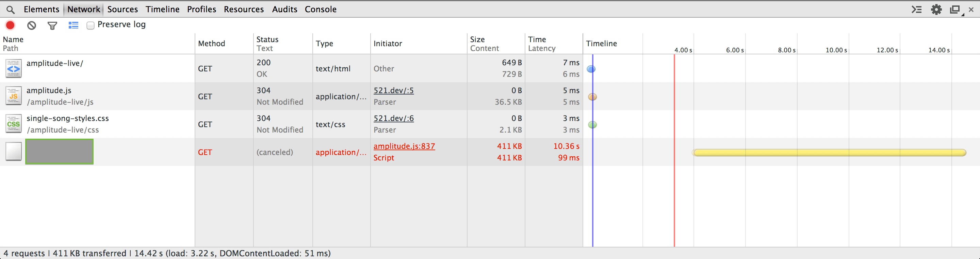Enable the Preserve log checkbox

(x=90, y=25)
